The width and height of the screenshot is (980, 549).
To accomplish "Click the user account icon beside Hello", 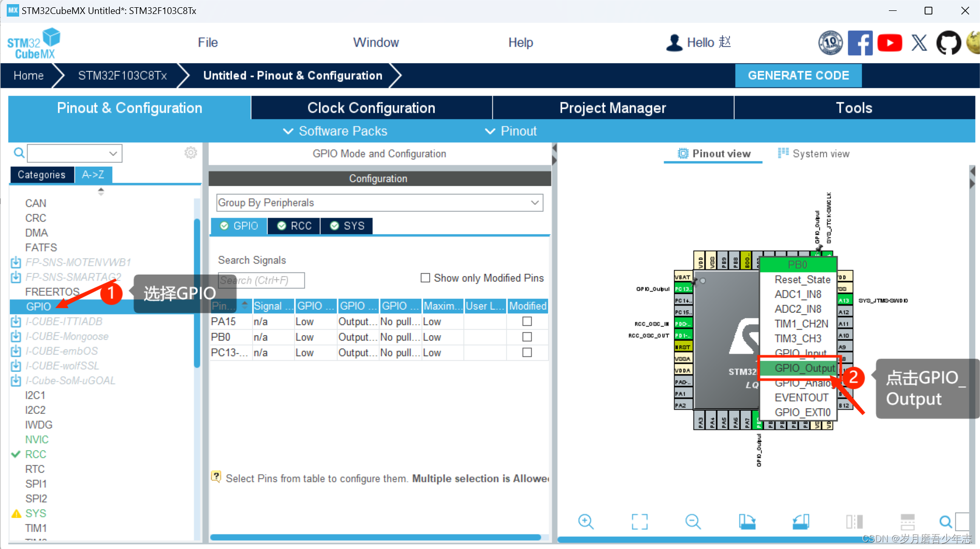I will pyautogui.click(x=674, y=42).
